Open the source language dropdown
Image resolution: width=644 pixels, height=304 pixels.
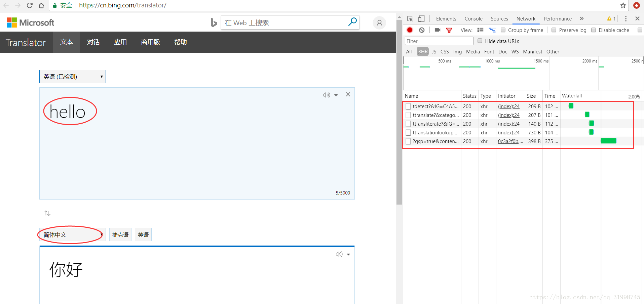coord(73,77)
